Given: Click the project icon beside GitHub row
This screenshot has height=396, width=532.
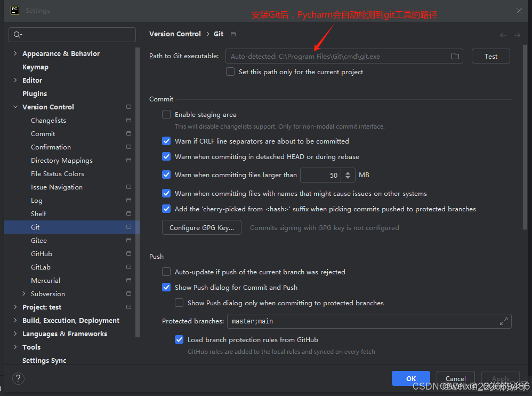Looking at the screenshot, I should 128,254.
